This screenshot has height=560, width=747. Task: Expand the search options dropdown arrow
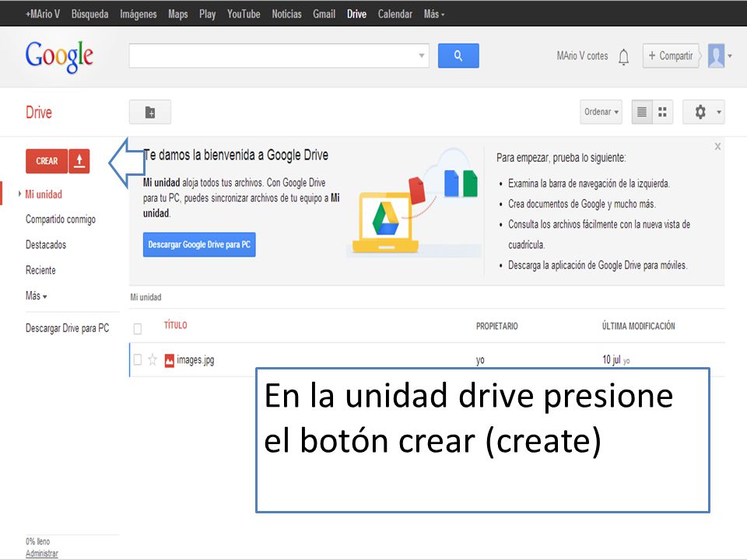click(x=422, y=56)
